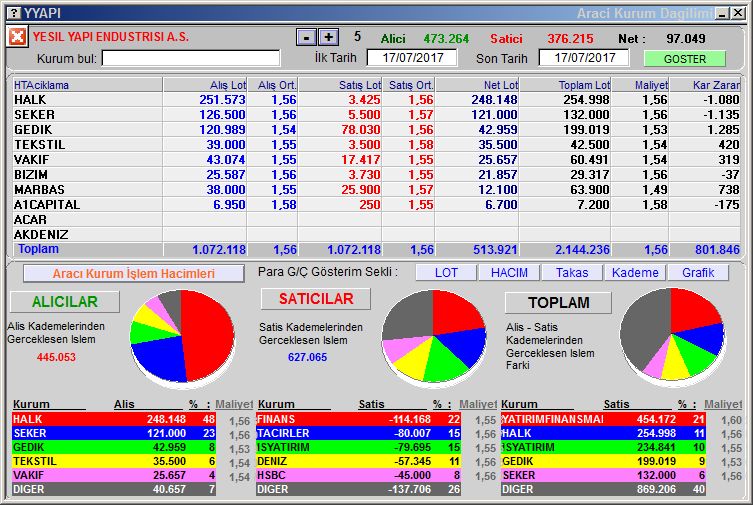753x505 pixels.
Task: Select the MARBAS row
Action: pyautogui.click(x=376, y=190)
